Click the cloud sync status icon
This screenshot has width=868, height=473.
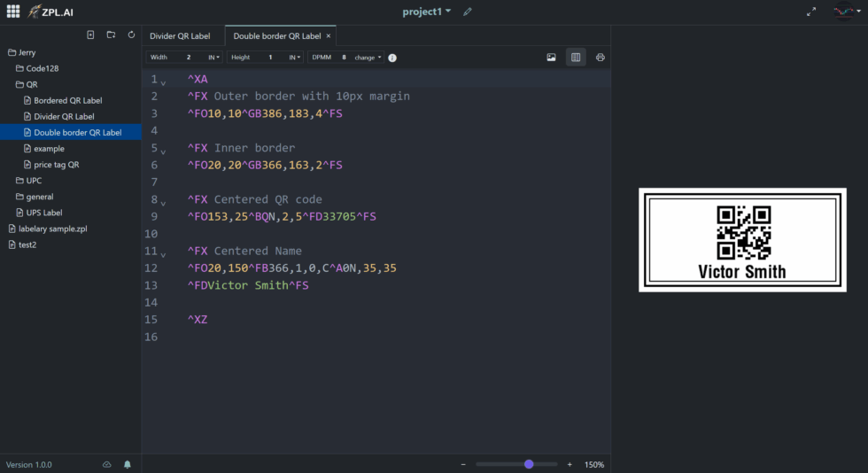click(107, 464)
